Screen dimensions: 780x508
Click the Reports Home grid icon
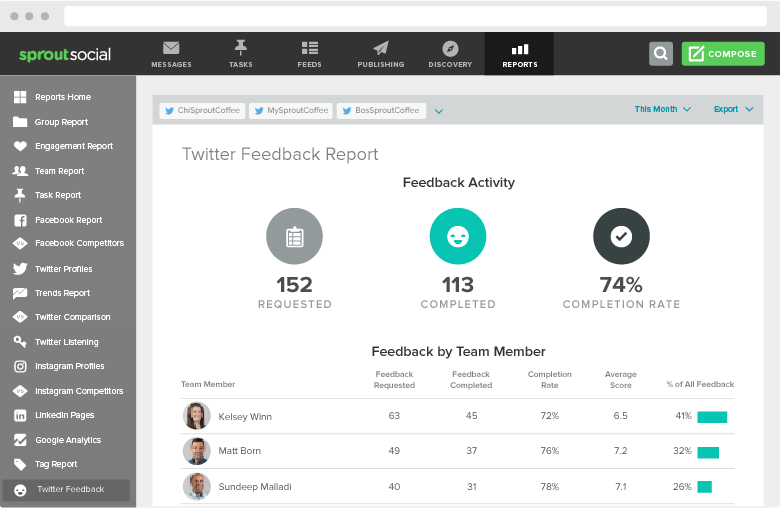pos(20,97)
